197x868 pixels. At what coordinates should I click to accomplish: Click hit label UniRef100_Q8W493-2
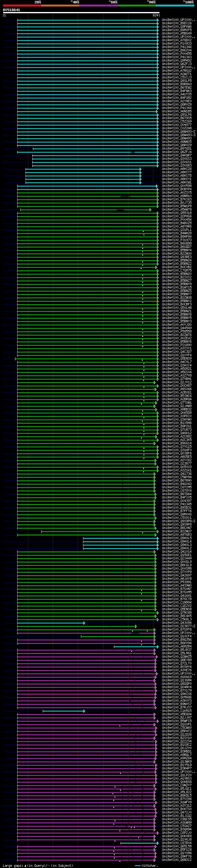179,131
